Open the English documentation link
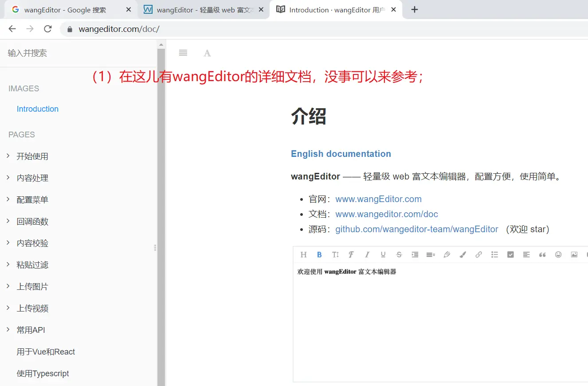The width and height of the screenshot is (588, 386). (x=341, y=154)
